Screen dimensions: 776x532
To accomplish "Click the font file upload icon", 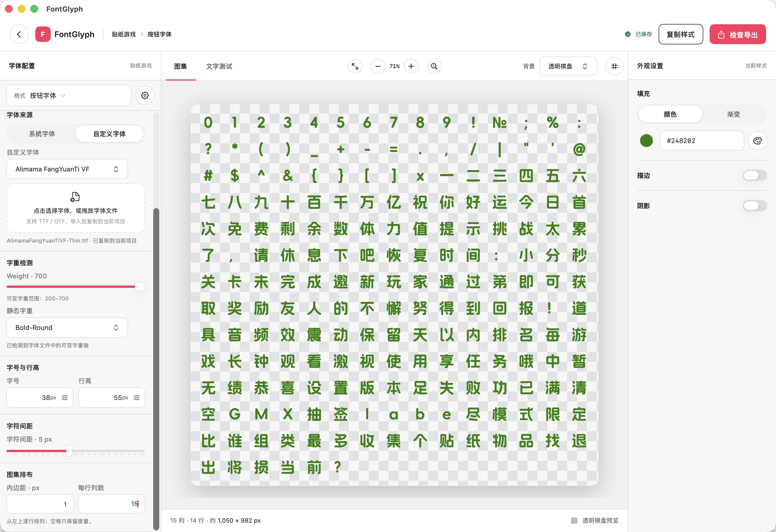I will 75,197.
